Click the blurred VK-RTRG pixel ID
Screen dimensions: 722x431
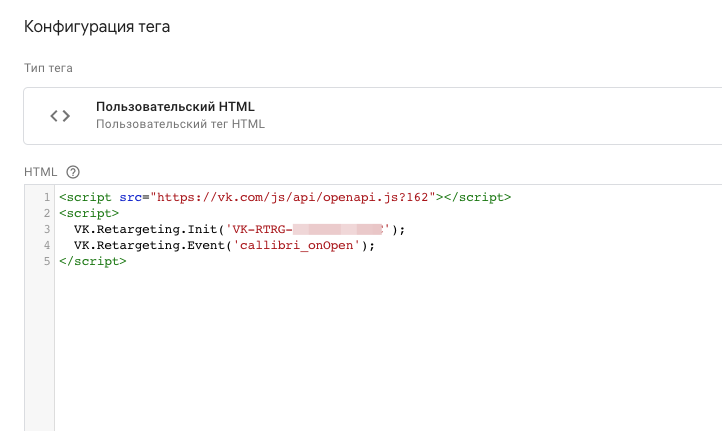(x=340, y=229)
